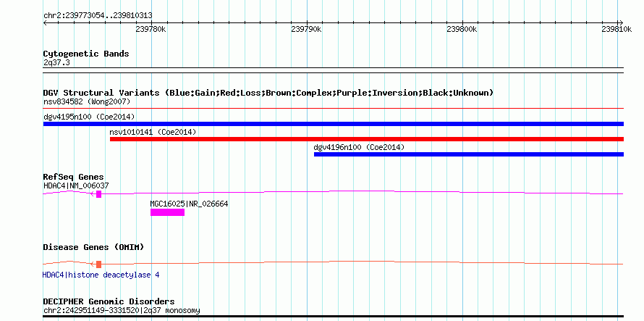Click the chr2:239773054..239810313 coordinate label

coord(98,15)
